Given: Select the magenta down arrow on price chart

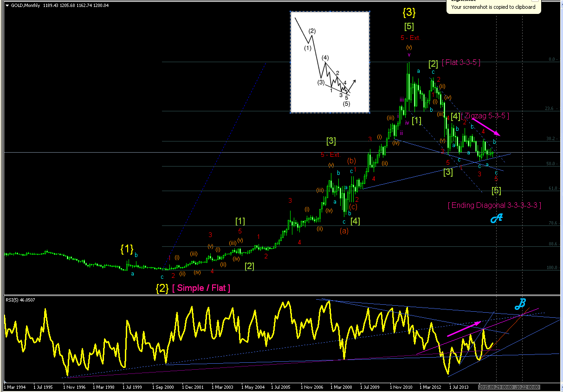Looking at the screenshot, I should pos(486,126).
